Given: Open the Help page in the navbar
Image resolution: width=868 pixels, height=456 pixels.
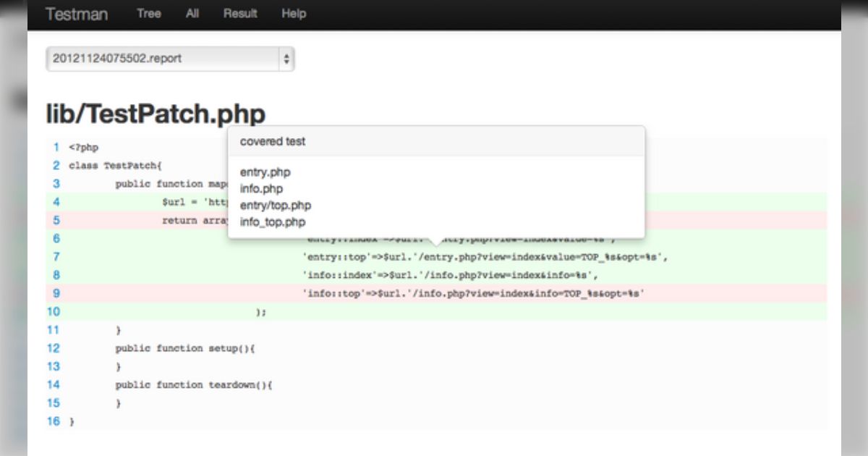Looking at the screenshot, I should (292, 14).
